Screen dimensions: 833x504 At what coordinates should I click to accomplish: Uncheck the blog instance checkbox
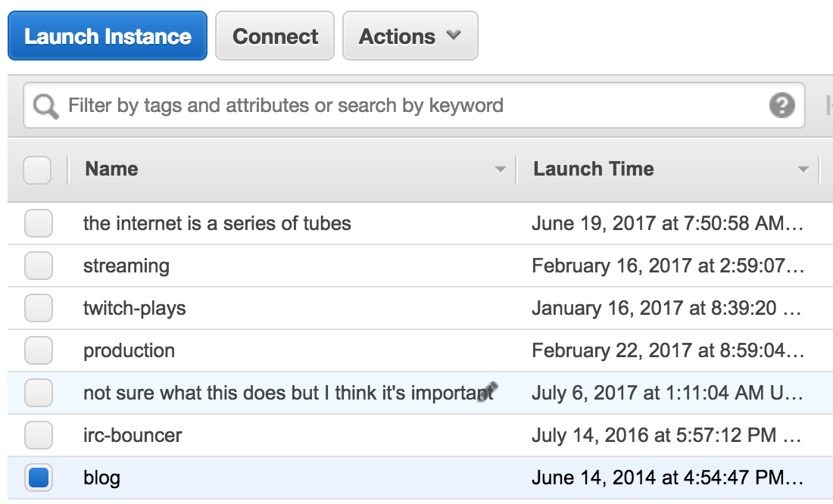point(38,478)
